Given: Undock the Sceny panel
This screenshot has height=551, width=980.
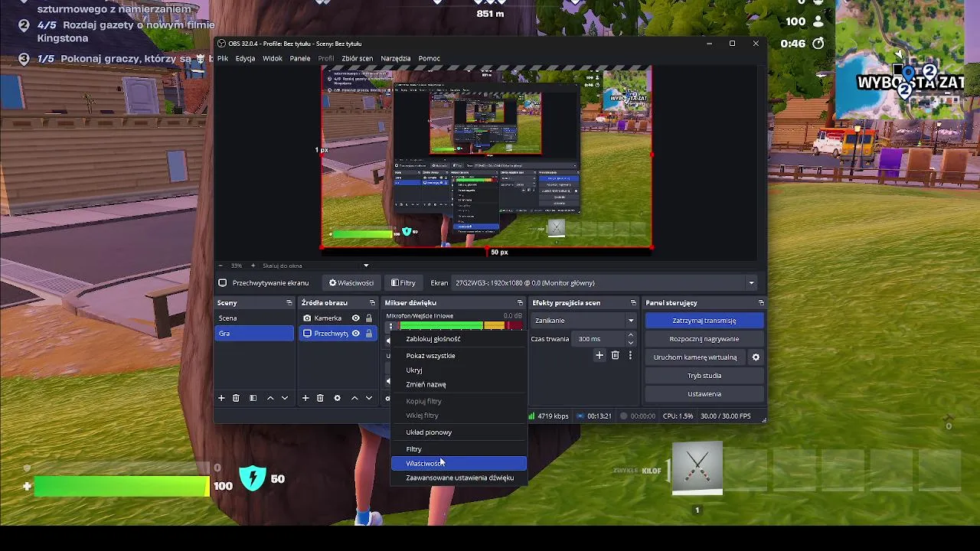Looking at the screenshot, I should coord(289,303).
